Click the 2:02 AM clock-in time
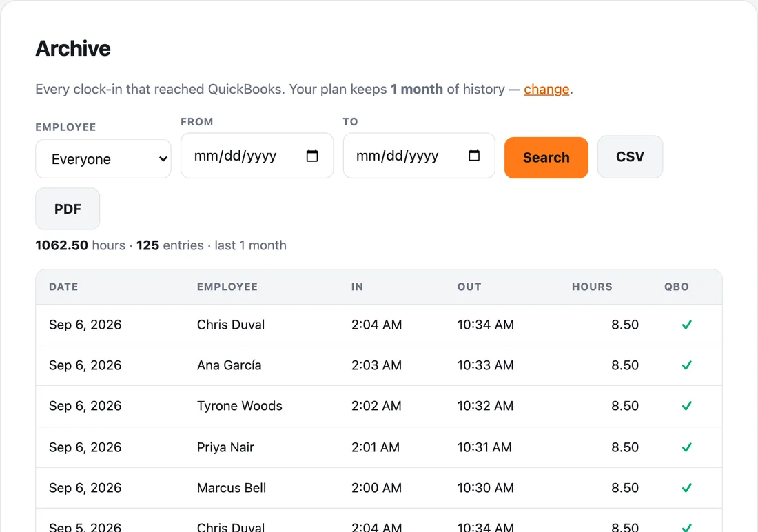758x532 pixels. pos(376,406)
